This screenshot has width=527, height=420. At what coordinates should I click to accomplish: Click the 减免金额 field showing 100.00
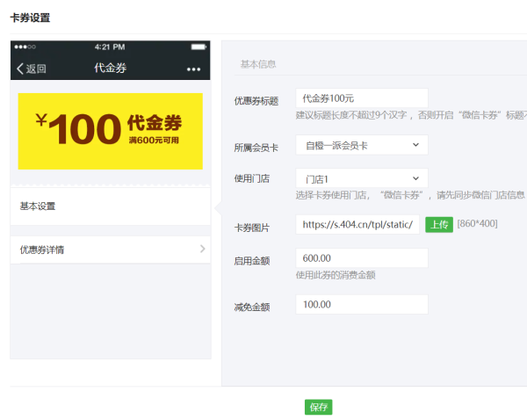(x=362, y=304)
